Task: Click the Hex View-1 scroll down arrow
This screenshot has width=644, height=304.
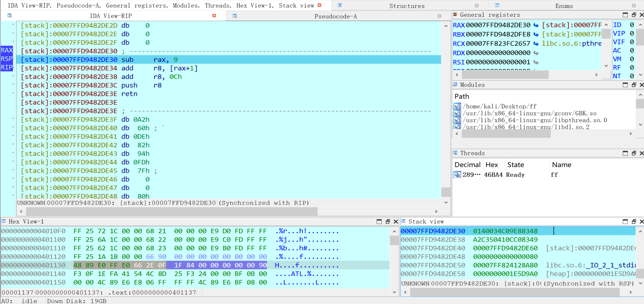Action: click(394, 292)
